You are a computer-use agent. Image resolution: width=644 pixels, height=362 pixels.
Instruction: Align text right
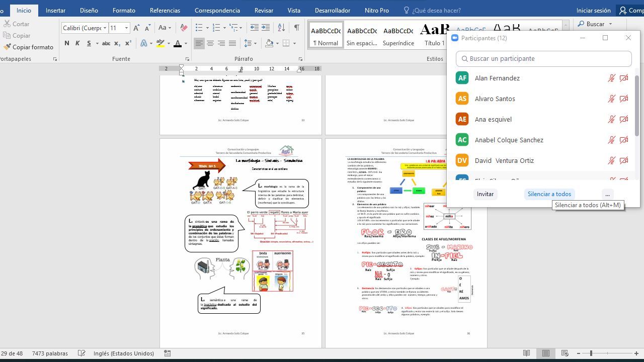[x=221, y=43]
